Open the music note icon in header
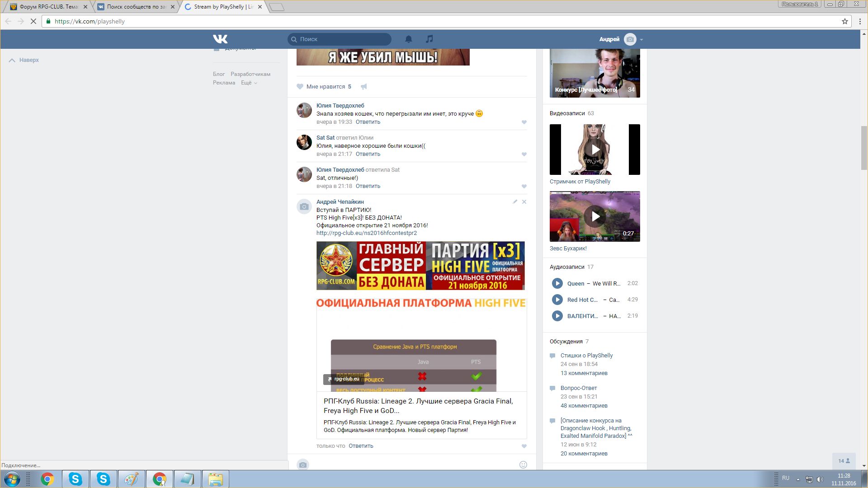Screen dimensions: 868x488 (429, 39)
